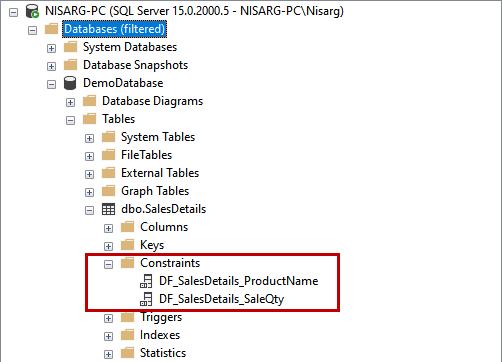
Task: Select the System Databases label
Action: [130, 47]
